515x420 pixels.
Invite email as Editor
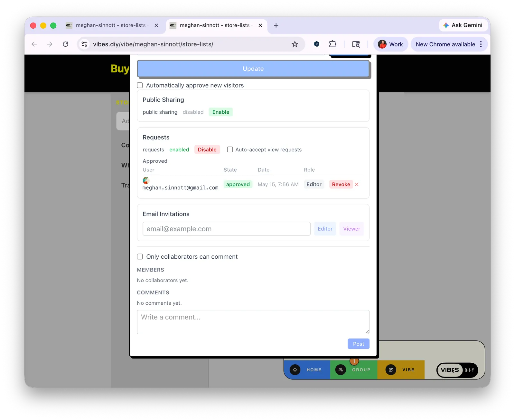click(x=325, y=229)
